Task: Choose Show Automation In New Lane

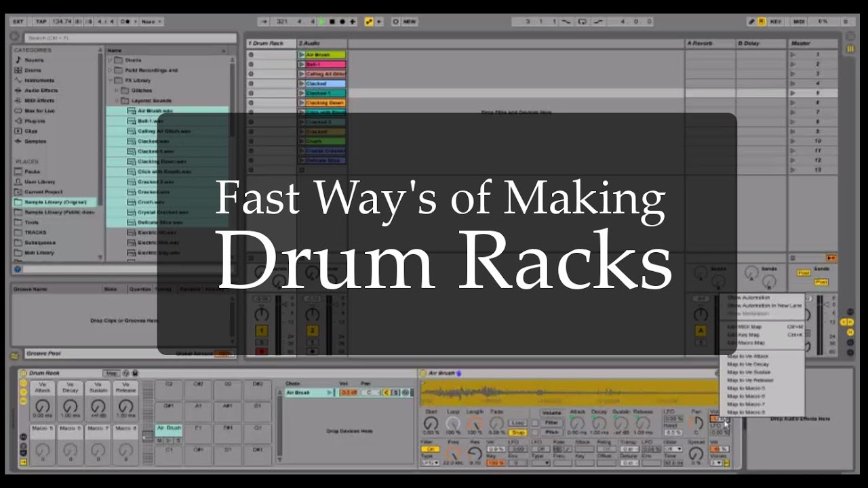Action: [x=764, y=306]
